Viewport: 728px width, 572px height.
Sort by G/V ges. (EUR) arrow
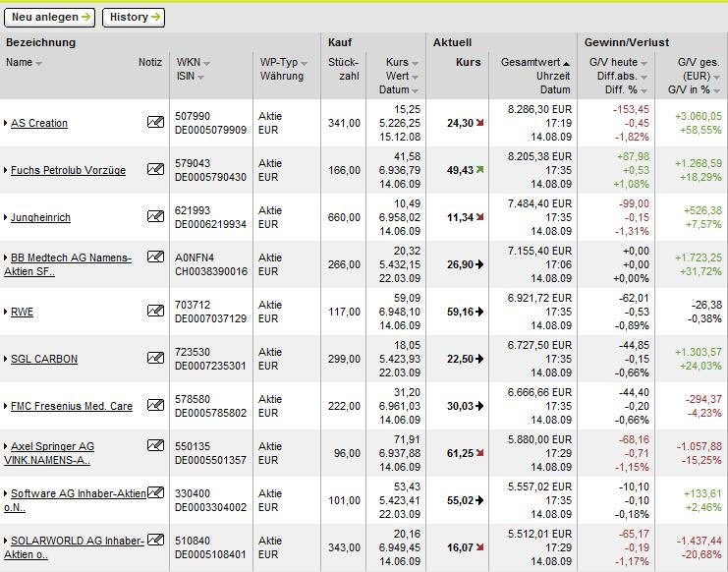coord(717,78)
